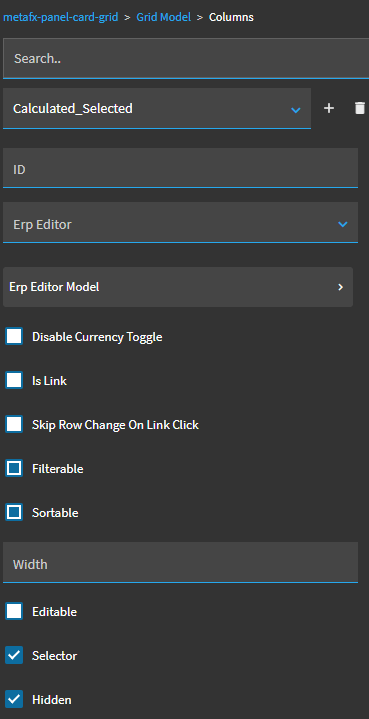
Task: Focus the Search field
Action: click(x=186, y=59)
